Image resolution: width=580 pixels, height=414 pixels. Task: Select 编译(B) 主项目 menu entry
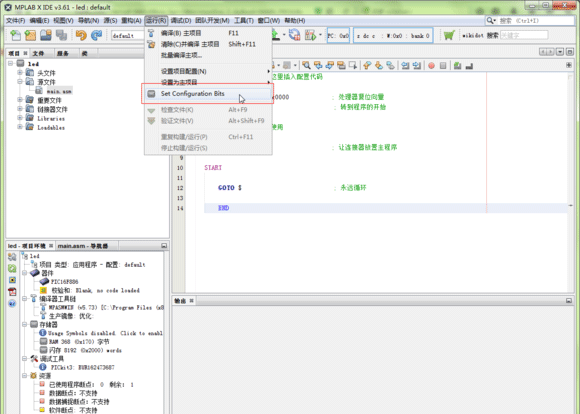pos(208,33)
